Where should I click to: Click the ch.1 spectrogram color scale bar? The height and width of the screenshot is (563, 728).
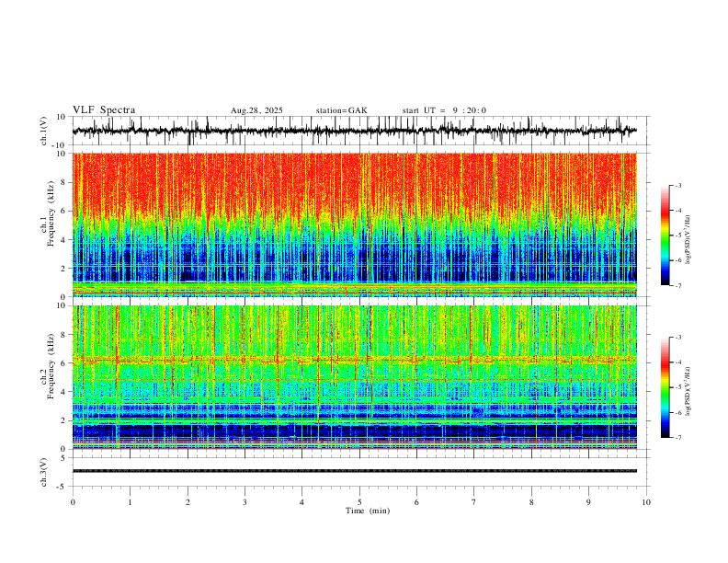[665, 236]
